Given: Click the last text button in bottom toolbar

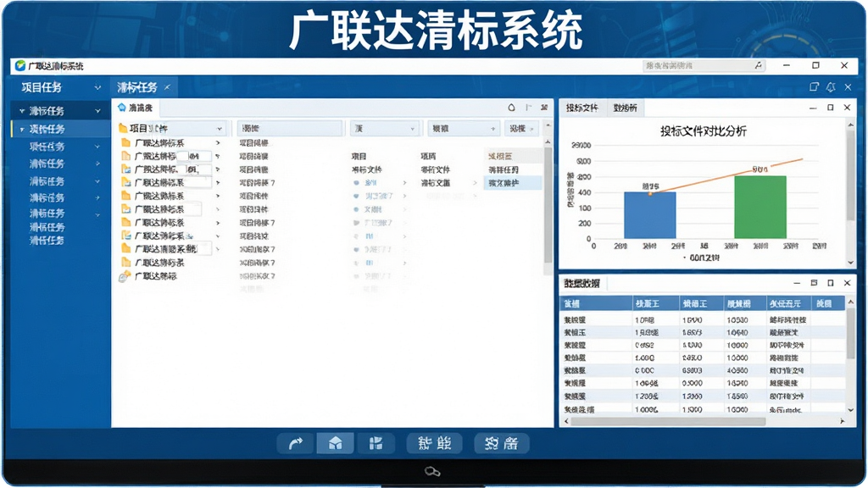Looking at the screenshot, I should click(x=502, y=443).
